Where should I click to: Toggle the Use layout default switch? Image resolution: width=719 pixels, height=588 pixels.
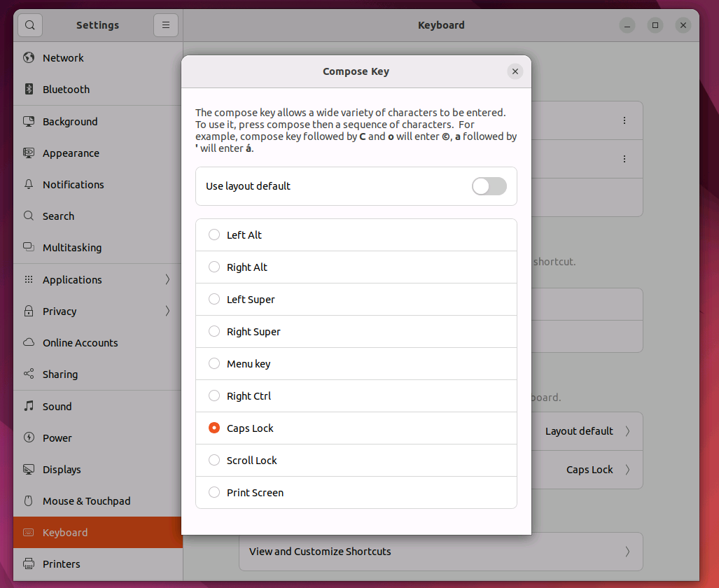tap(489, 186)
